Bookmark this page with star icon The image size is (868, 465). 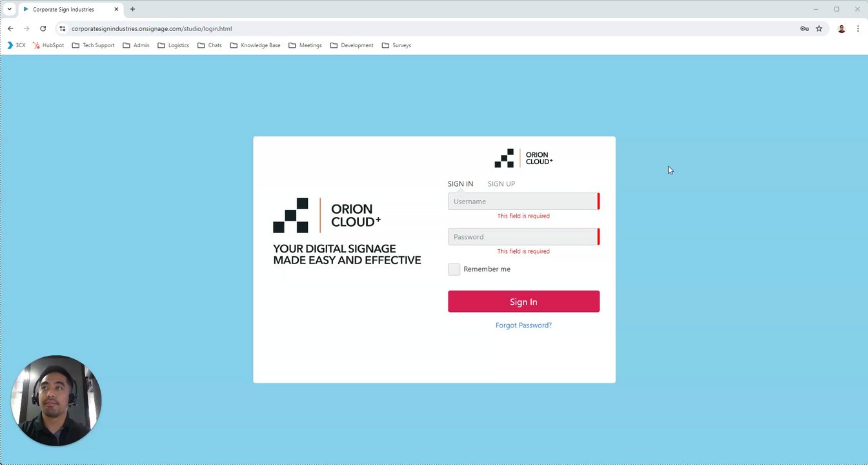point(819,28)
